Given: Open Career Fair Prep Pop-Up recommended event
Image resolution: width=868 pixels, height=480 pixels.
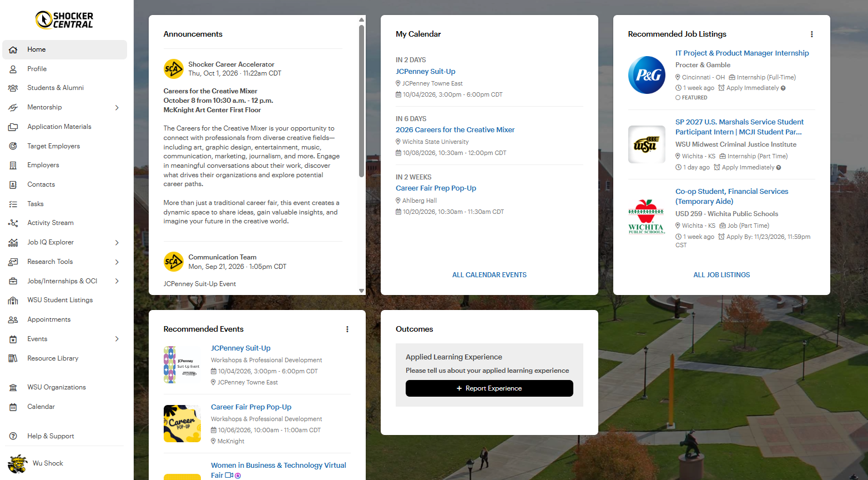Looking at the screenshot, I should (x=251, y=407).
